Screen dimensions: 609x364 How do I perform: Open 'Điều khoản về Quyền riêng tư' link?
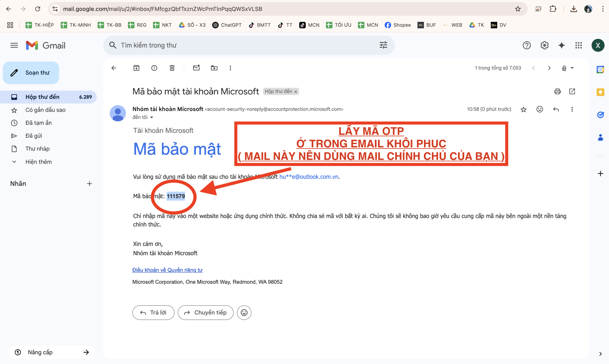click(x=167, y=270)
